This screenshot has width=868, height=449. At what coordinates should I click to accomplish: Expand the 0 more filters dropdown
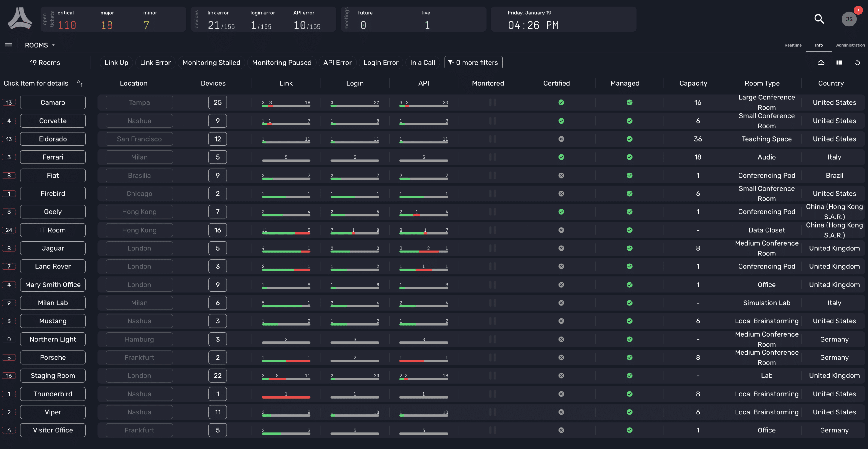[473, 63]
